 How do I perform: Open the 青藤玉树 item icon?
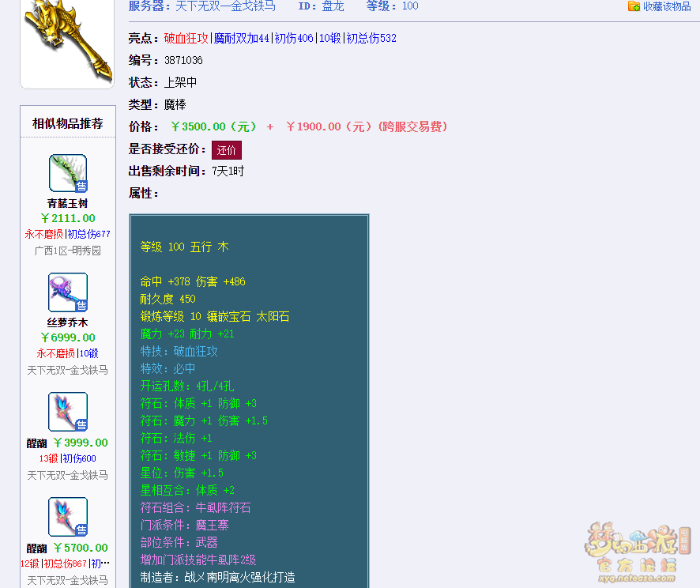[x=67, y=173]
